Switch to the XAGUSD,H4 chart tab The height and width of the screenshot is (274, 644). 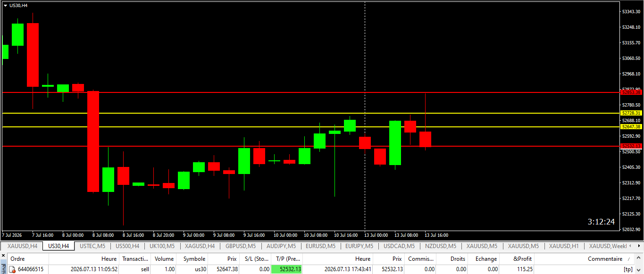[x=200, y=246]
